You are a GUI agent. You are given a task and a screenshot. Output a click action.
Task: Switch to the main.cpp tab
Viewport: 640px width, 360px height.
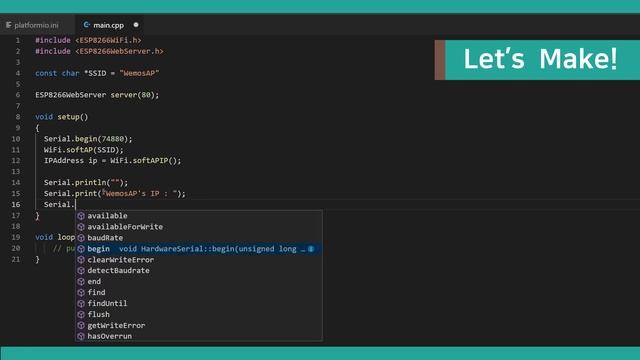[108, 25]
